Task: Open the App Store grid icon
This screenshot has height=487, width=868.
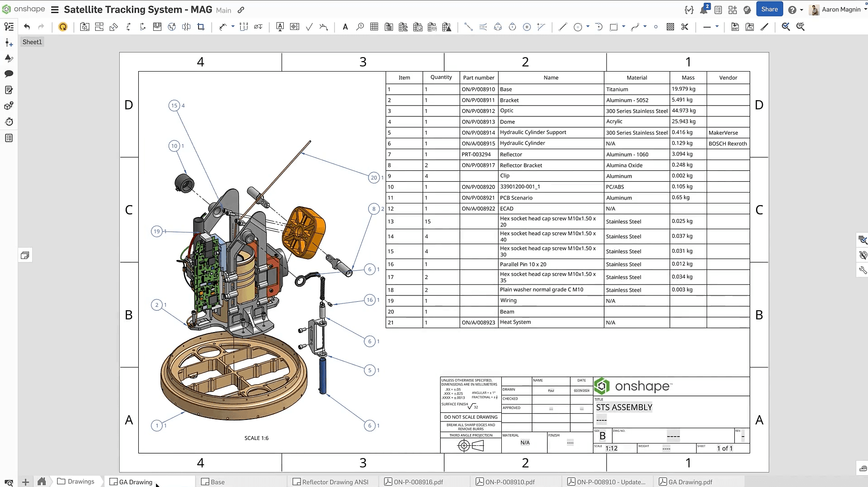Action: [x=732, y=10]
